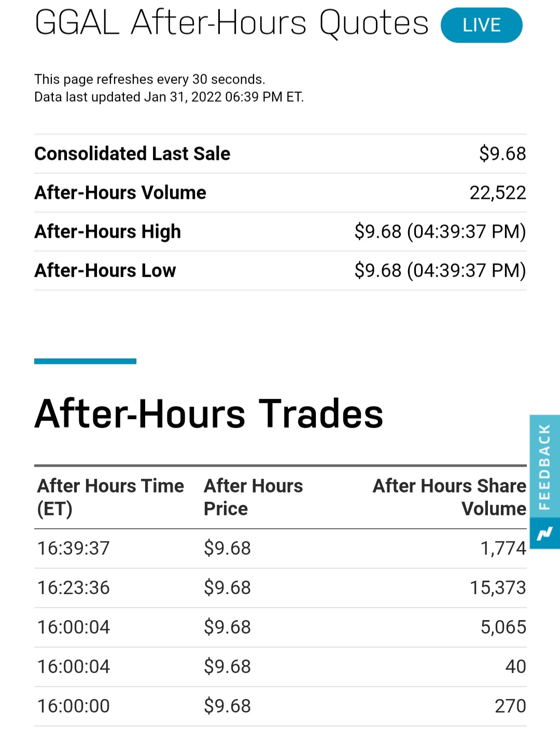The width and height of the screenshot is (560, 754).
Task: Click the 15,373 share volume cell
Action: (498, 588)
